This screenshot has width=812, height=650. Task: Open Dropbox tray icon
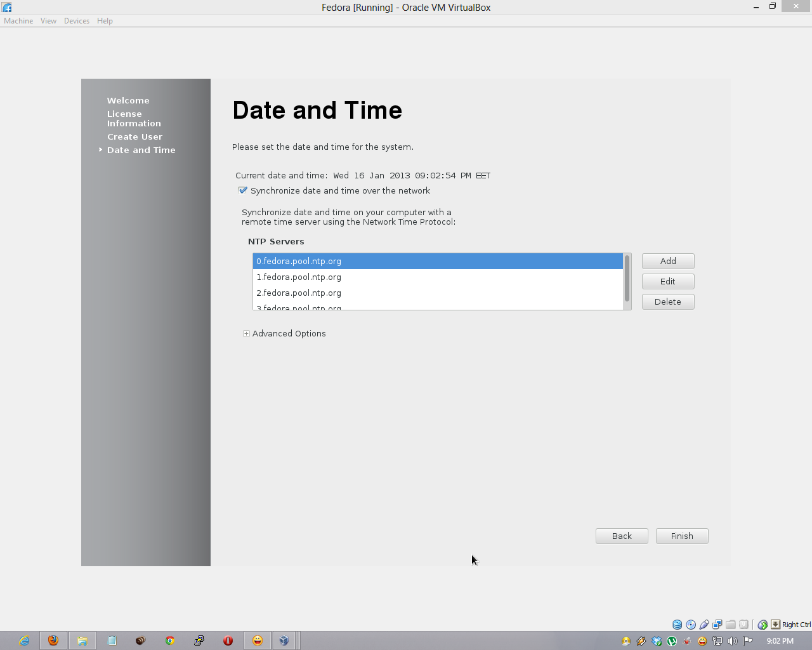point(657,641)
